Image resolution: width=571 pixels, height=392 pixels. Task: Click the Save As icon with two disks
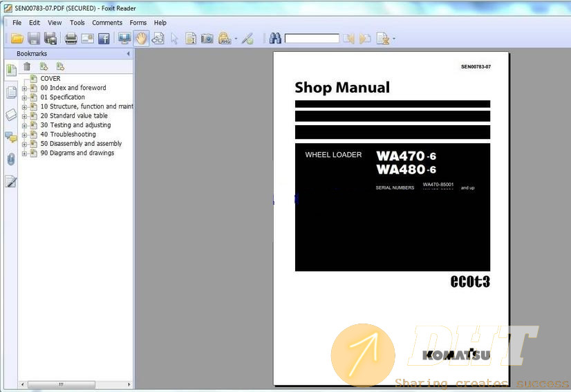pos(50,38)
